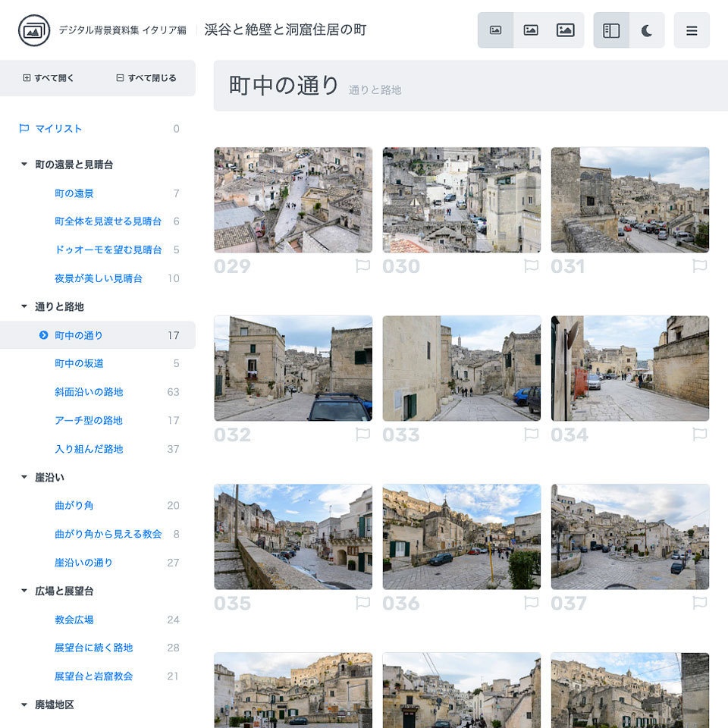Select the small thumbnail size icon
The image size is (728, 728).
[x=496, y=30]
